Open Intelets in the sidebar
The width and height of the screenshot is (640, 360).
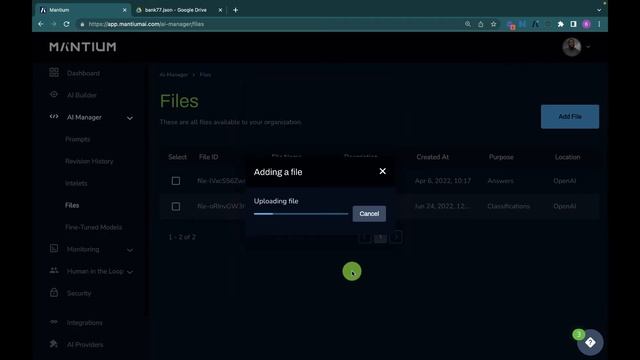76,183
